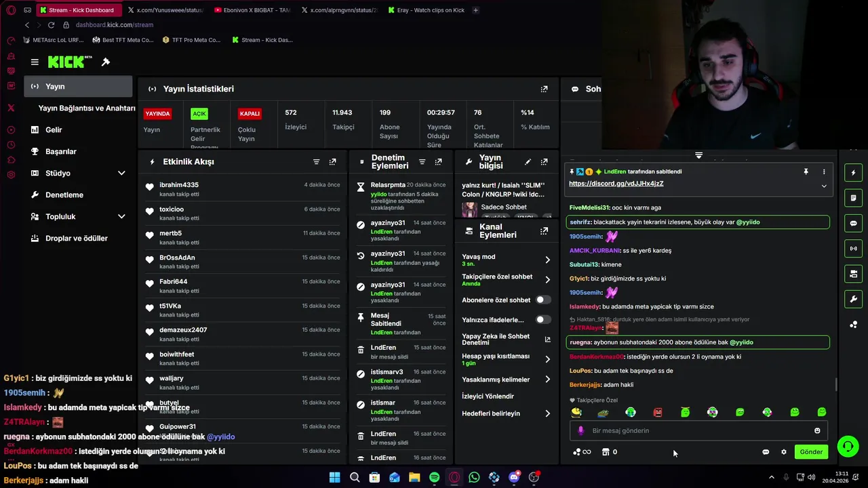Open Yayın Bağlantısı ve Anahtarı page

tap(87, 108)
